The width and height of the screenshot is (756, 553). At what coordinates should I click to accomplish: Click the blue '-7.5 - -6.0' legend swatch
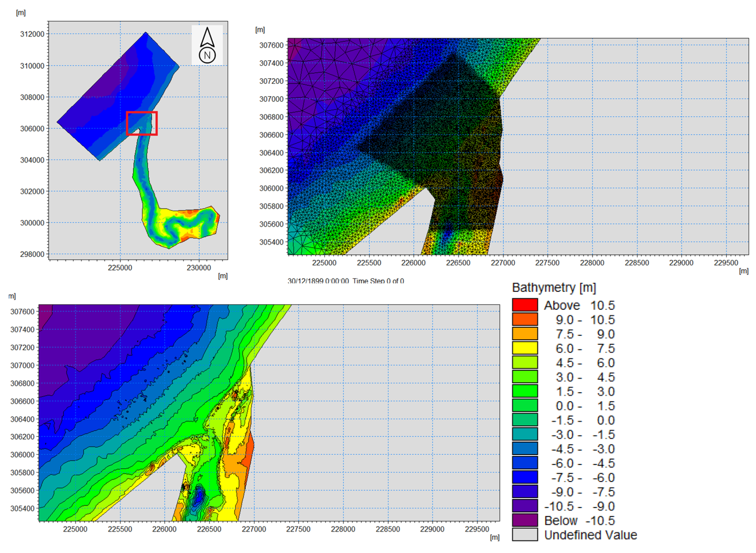[x=525, y=477]
